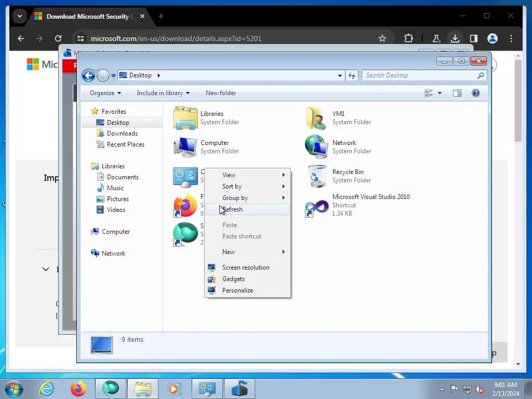Open a new Chrome tab
The image size is (532, 399).
161,16
